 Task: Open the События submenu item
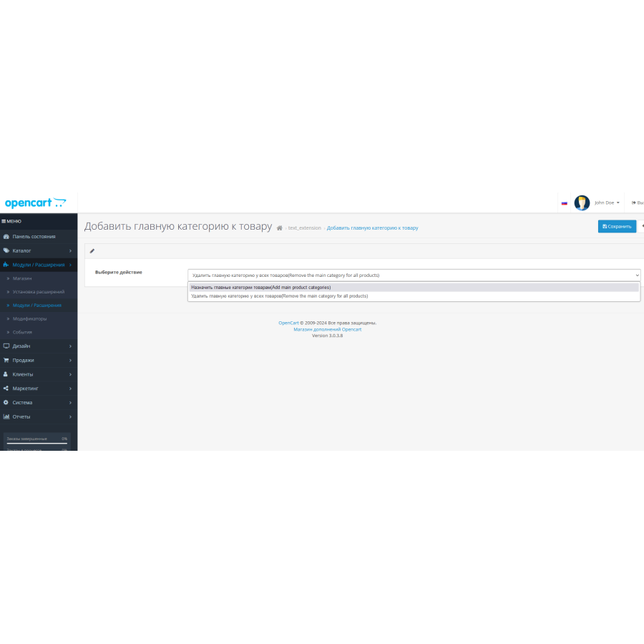[x=22, y=332]
